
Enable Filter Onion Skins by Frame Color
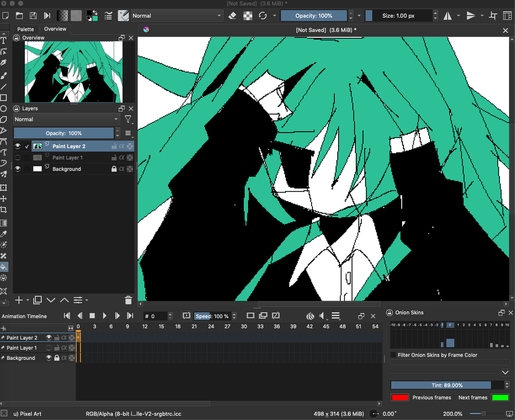click(394, 355)
